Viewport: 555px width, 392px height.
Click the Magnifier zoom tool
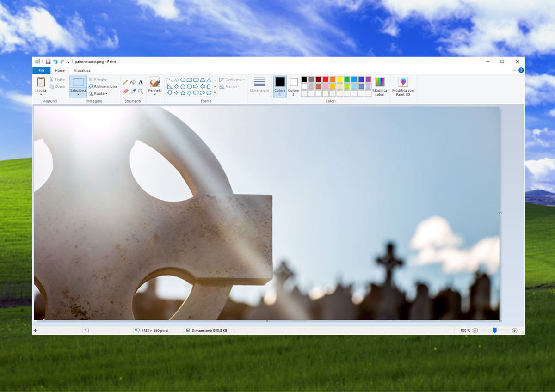pos(141,92)
